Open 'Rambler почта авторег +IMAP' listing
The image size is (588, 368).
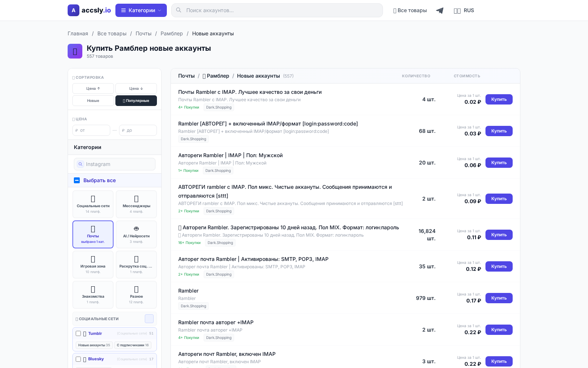(216, 322)
